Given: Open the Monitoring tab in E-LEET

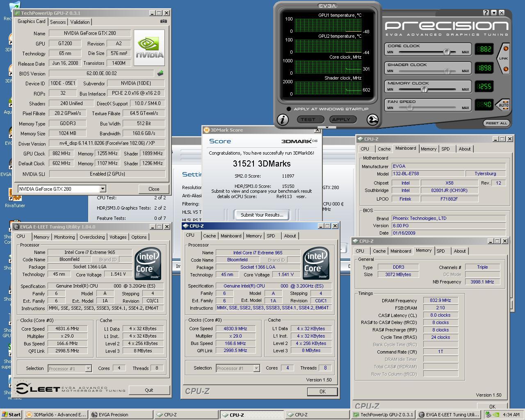Looking at the screenshot, I should coord(64,237).
